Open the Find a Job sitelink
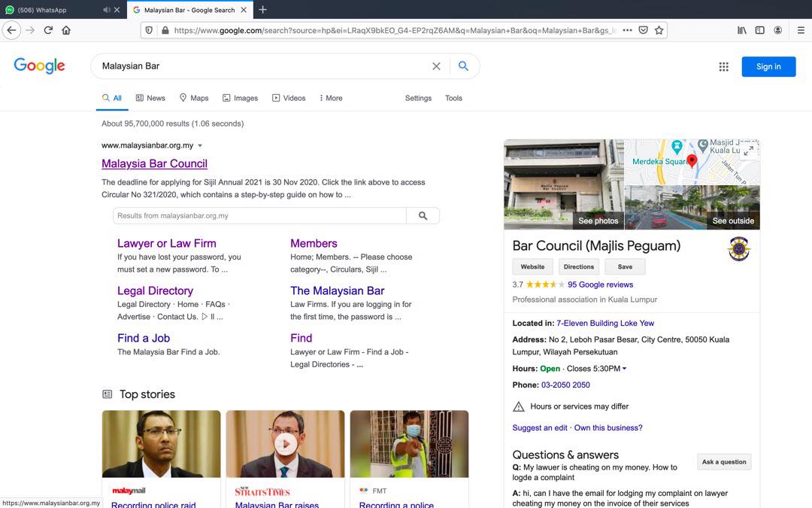Screen dimensions: 812x508 pyautogui.click(x=144, y=338)
